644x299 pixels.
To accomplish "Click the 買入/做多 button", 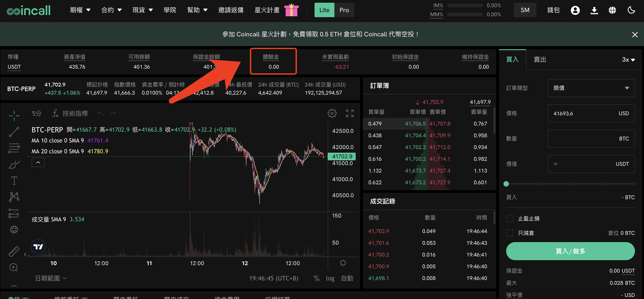I will click(570, 251).
